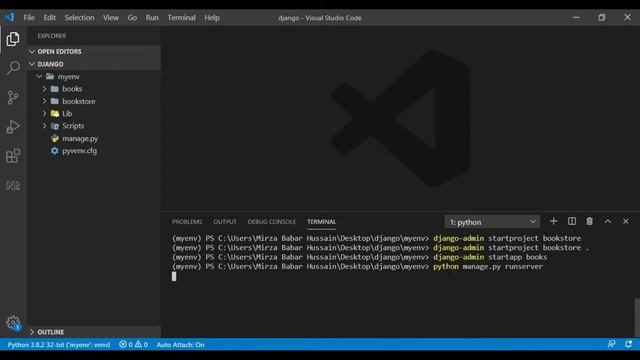Restore down the VS Code window

[602, 18]
